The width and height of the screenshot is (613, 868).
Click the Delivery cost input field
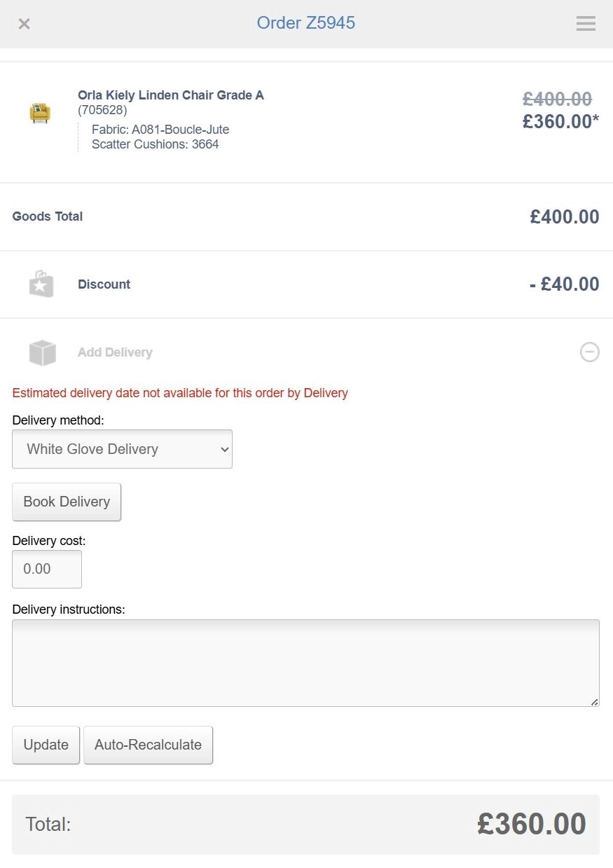[x=47, y=569]
